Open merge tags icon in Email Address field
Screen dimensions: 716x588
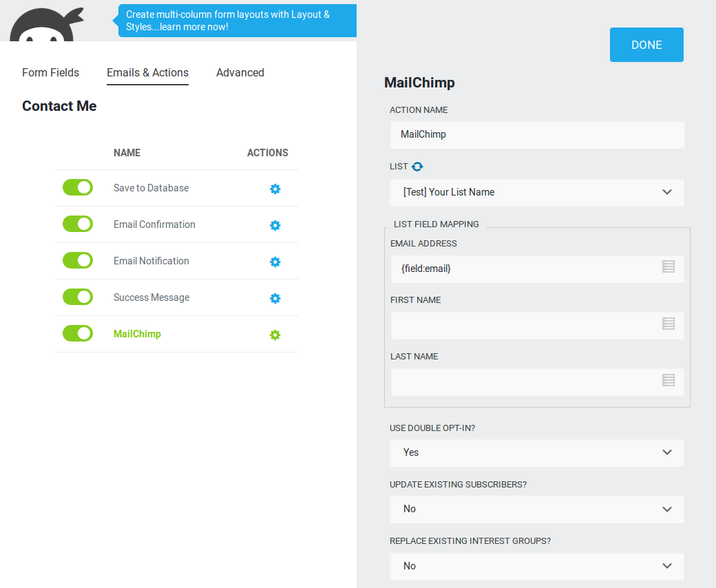tap(668, 266)
